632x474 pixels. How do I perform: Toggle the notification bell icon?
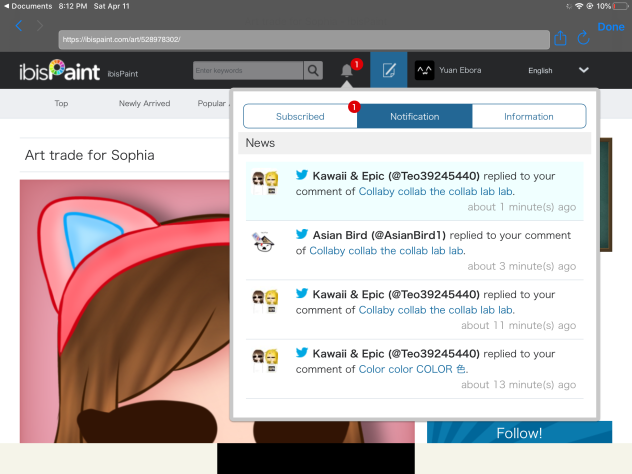(x=347, y=71)
